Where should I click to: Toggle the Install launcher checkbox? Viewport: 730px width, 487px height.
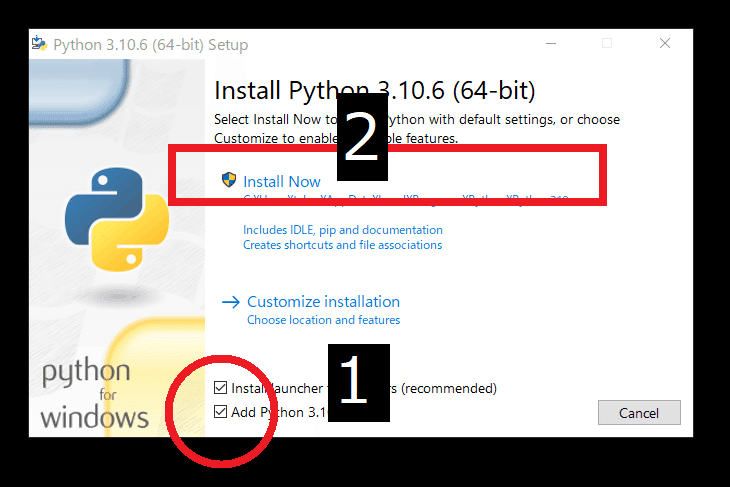(220, 387)
